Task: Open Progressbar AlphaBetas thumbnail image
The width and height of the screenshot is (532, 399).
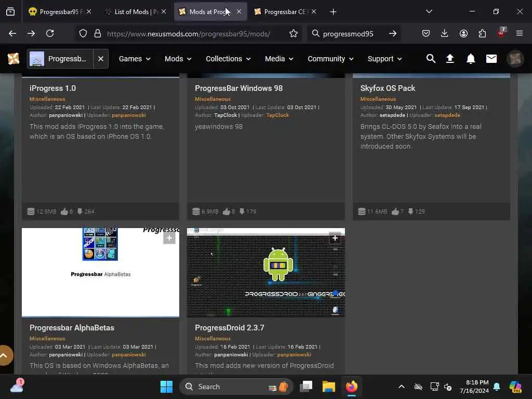Action: 100,272
